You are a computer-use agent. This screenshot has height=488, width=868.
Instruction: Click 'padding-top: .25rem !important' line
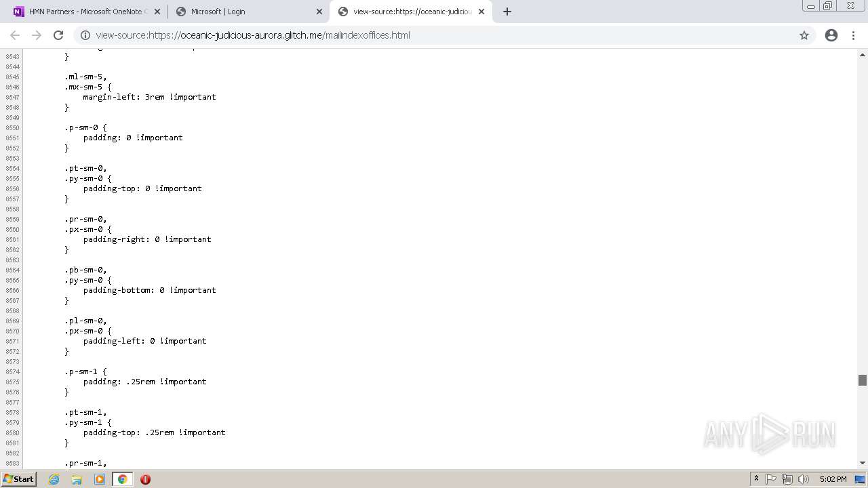[x=154, y=432]
